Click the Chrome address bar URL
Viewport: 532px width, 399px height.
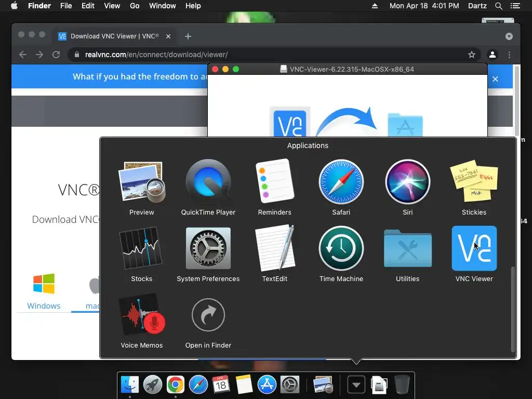pos(156,55)
